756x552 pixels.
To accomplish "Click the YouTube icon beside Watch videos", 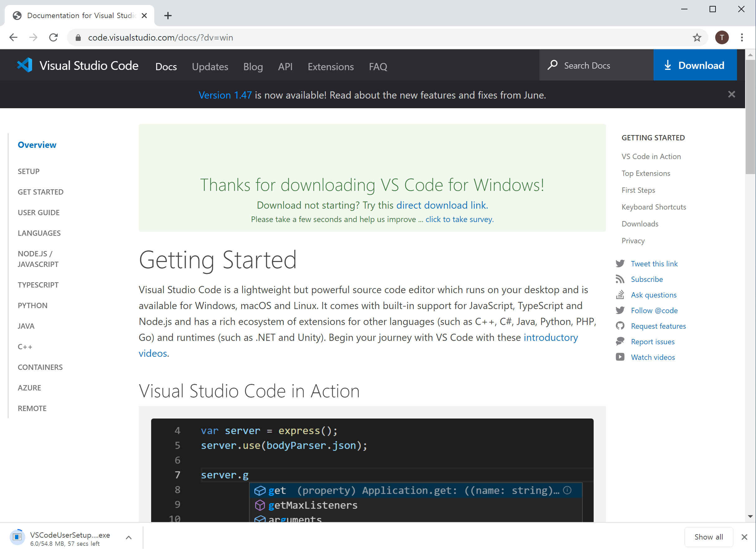I will coord(620,357).
